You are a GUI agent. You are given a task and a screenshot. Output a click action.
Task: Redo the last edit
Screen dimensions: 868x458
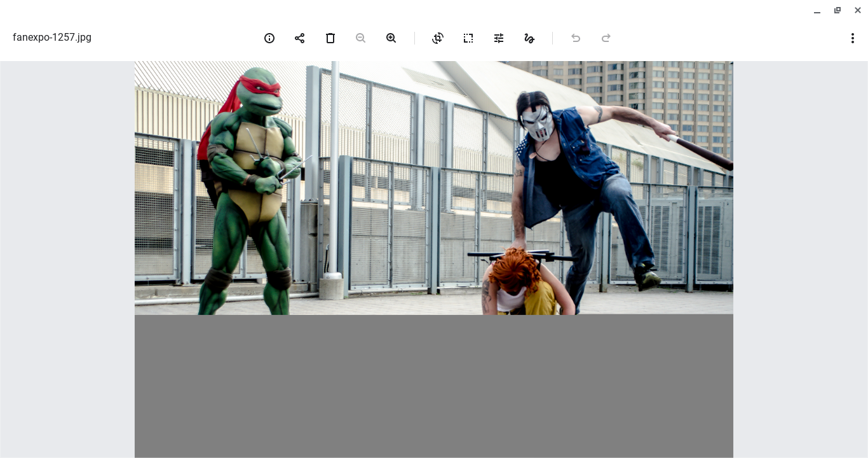tap(606, 38)
